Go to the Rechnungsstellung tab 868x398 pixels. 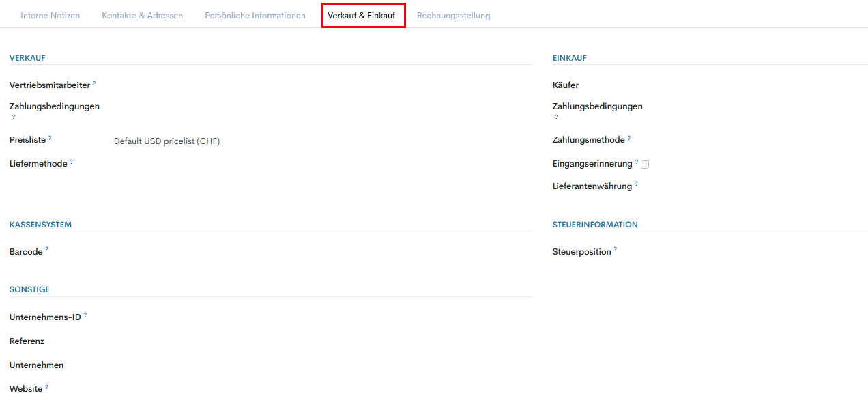point(453,15)
